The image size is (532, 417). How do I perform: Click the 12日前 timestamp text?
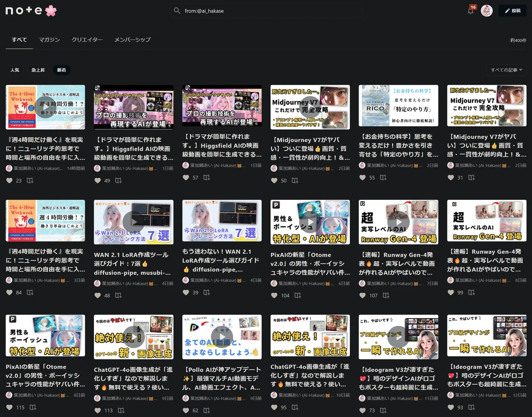click(x=520, y=395)
